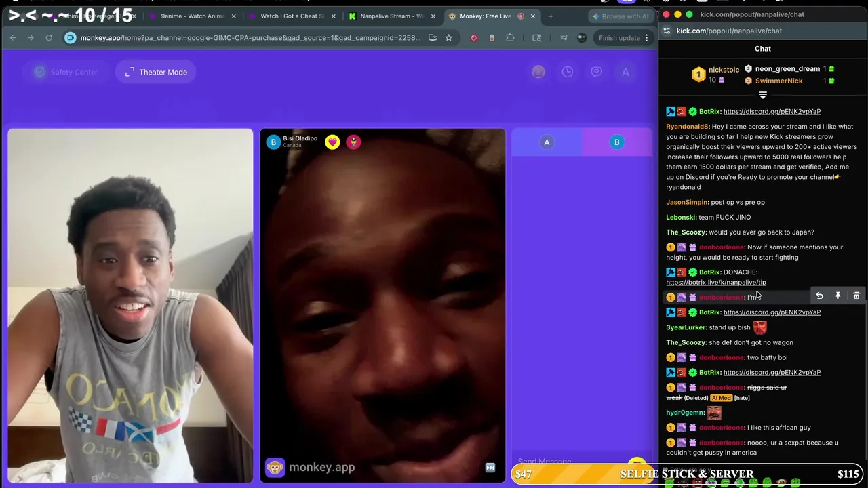Viewport: 868px width, 488px height.
Task: Toggle Theater Mode
Action: point(155,72)
